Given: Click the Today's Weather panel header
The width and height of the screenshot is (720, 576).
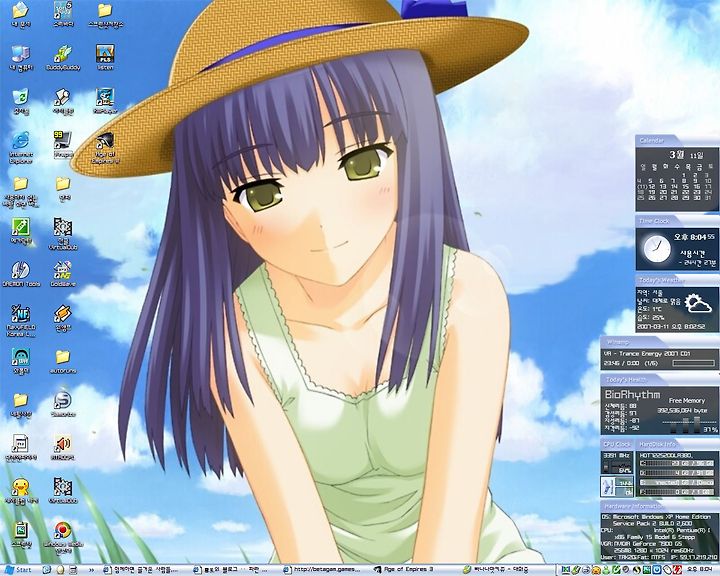Looking at the screenshot, I should tap(660, 280).
